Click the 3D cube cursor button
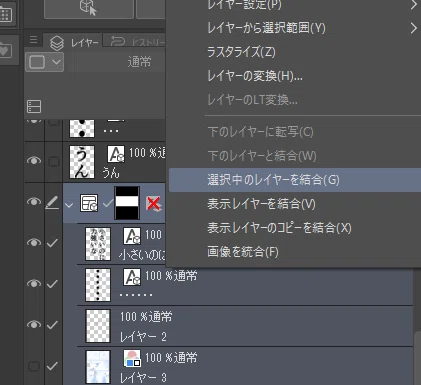The height and width of the screenshot is (385, 421). coord(89,8)
